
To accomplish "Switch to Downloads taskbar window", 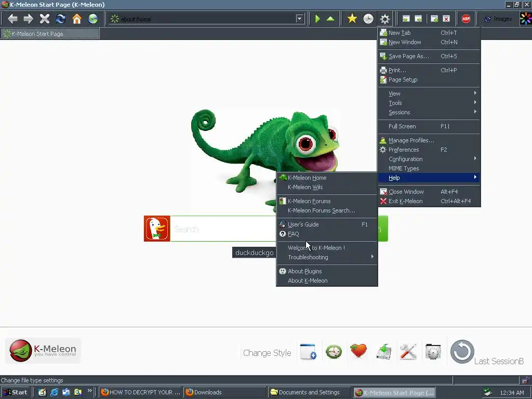I will (x=224, y=392).
